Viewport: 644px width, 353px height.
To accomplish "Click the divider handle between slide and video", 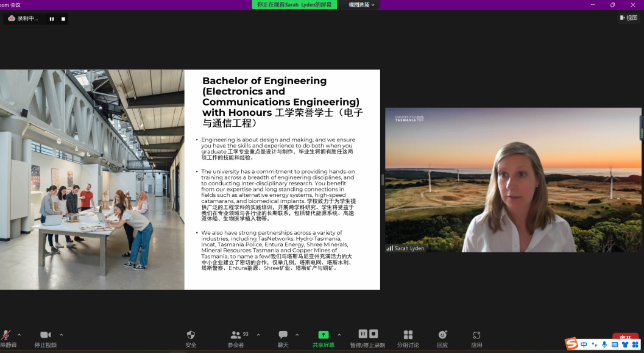I will click(x=383, y=179).
